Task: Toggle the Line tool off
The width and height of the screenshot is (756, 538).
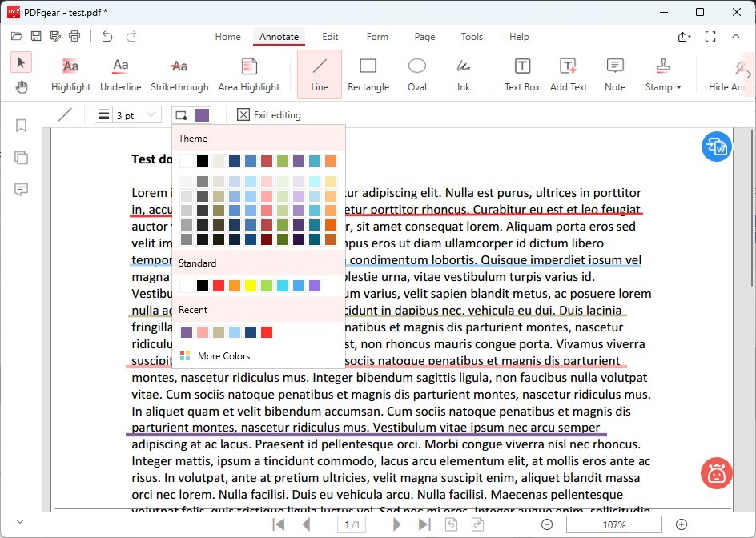Action: 320,74
